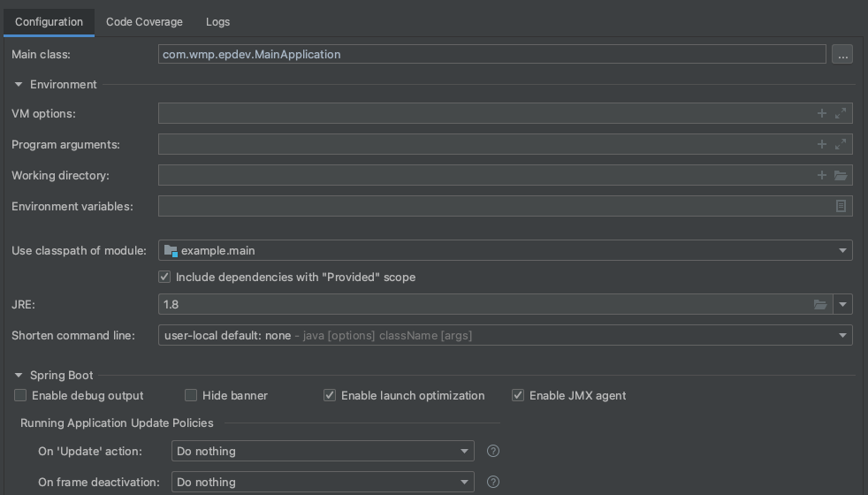Toggle Enable JMX agent checkbox

tap(518, 395)
